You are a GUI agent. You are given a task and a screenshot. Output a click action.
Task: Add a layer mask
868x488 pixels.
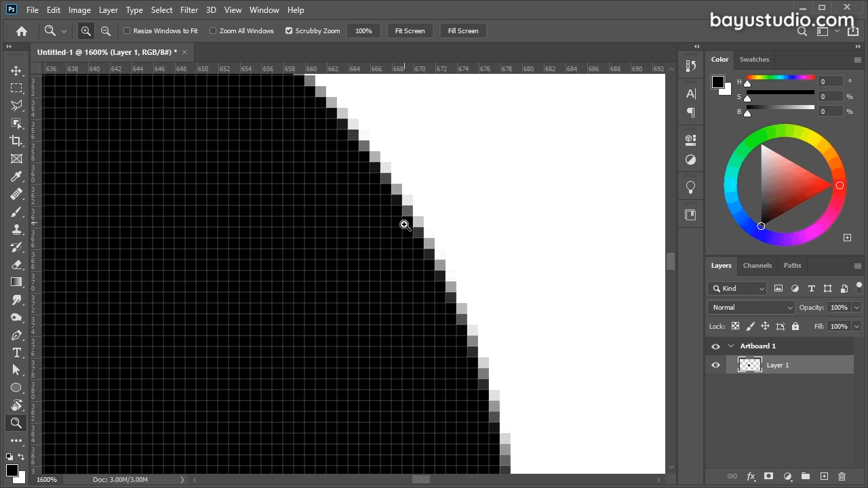(769, 476)
